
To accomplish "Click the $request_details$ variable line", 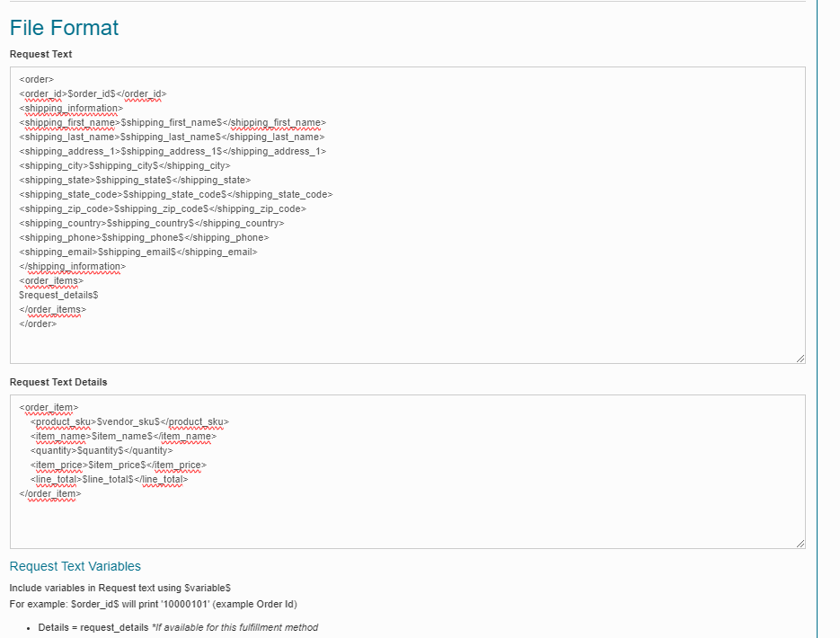I will pyautogui.click(x=58, y=295).
